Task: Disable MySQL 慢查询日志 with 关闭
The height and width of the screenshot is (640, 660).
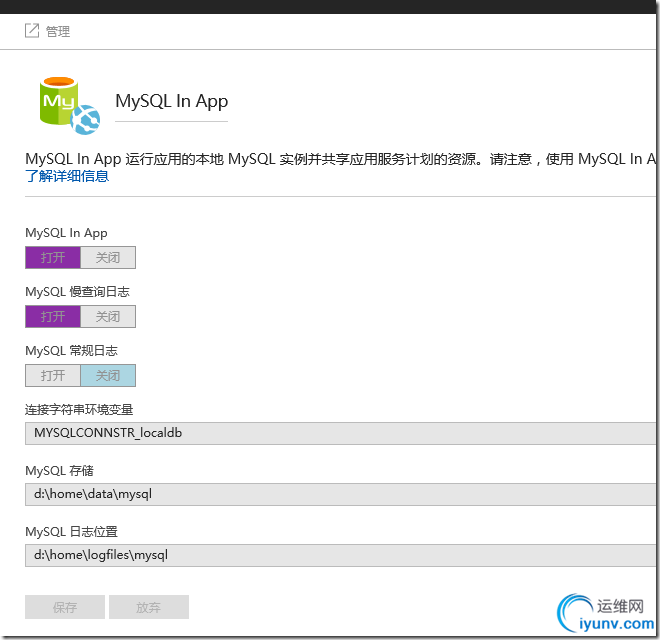Action: [x=108, y=316]
